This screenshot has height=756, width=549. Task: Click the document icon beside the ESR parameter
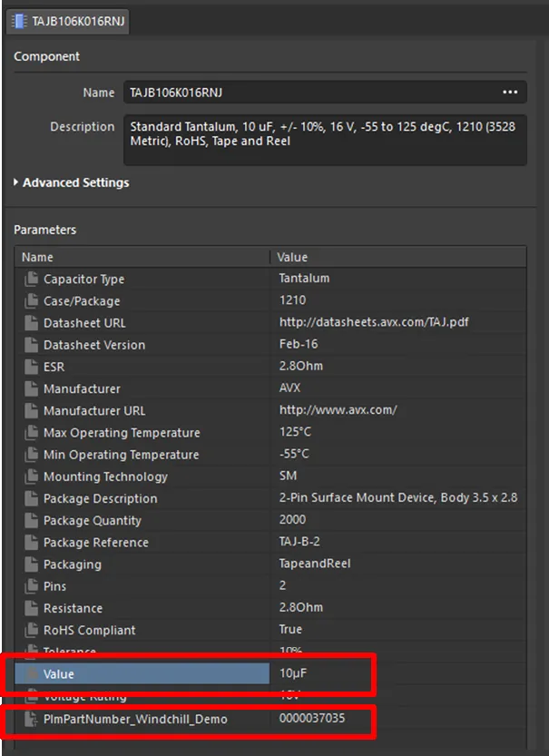click(x=32, y=367)
